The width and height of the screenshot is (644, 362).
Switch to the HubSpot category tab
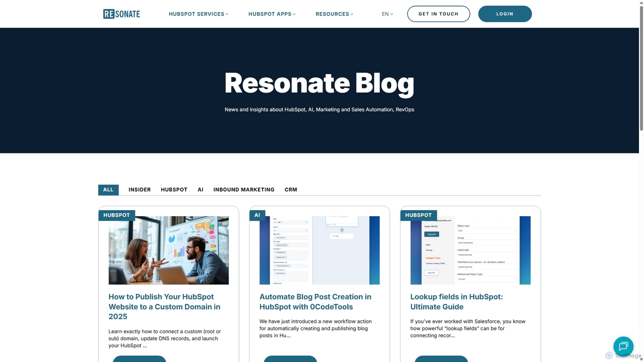pyautogui.click(x=174, y=190)
